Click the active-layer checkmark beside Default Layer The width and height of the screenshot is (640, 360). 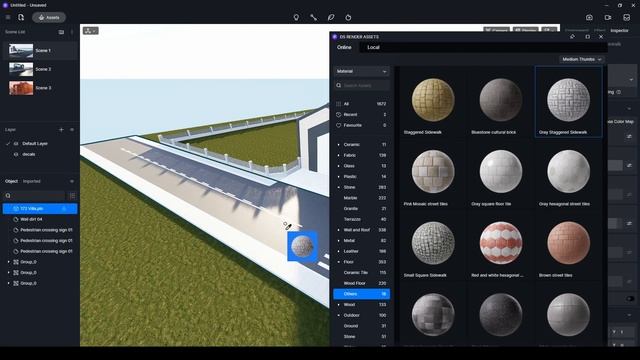8,144
